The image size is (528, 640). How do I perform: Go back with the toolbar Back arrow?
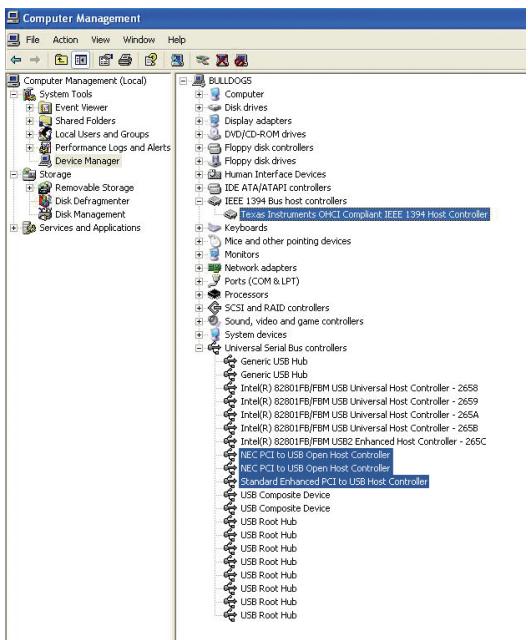pos(16,60)
